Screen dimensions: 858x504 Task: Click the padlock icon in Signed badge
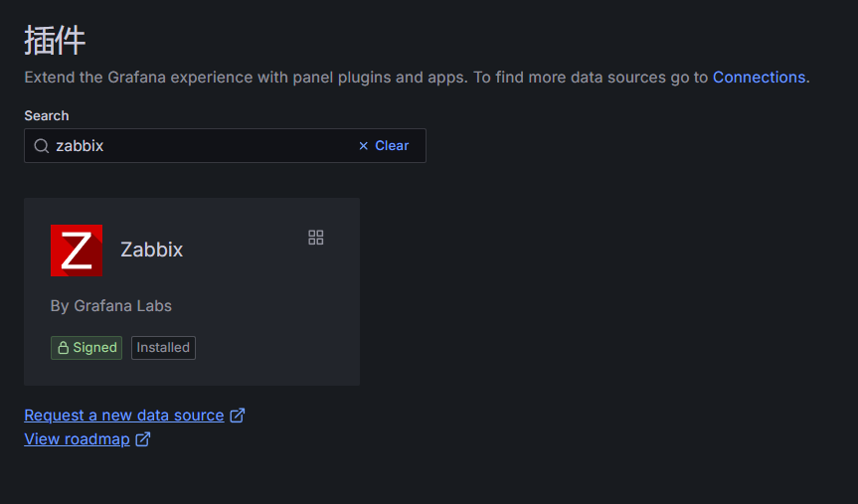64,348
